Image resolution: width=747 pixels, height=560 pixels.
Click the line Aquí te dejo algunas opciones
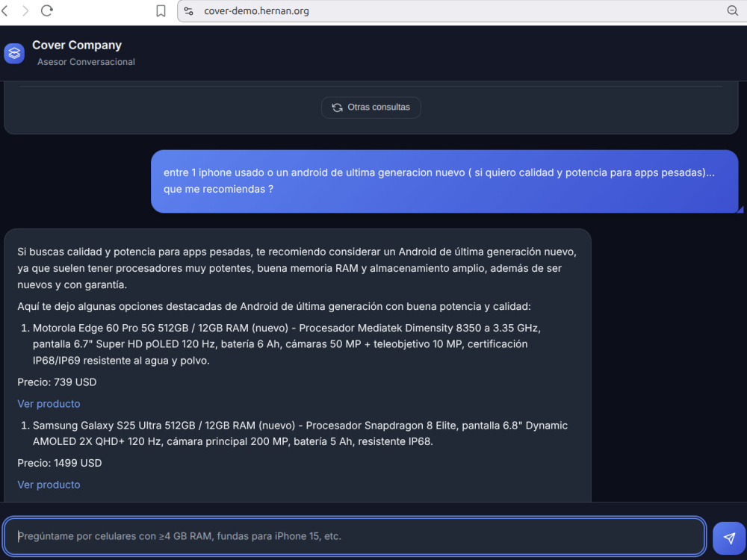274,307
